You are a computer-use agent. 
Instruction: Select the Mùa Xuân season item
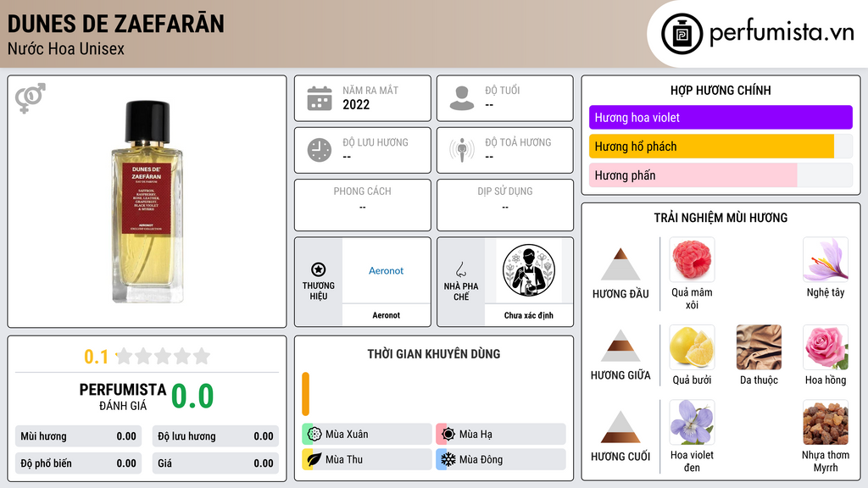[367, 435]
